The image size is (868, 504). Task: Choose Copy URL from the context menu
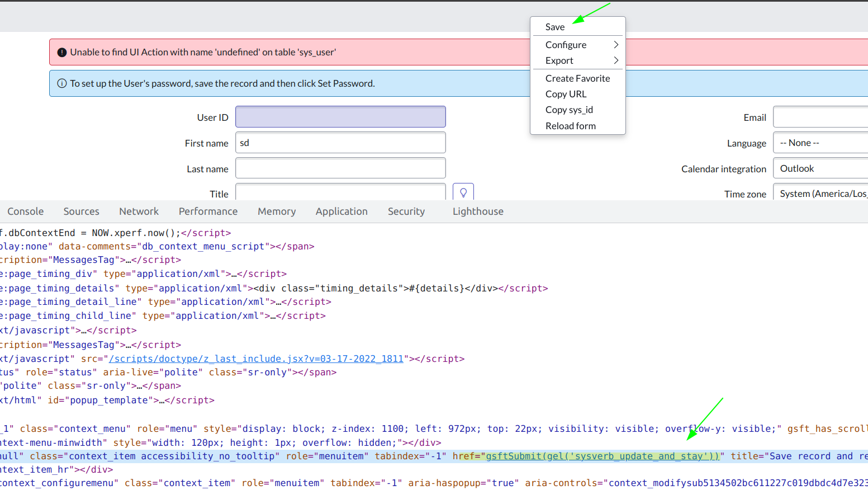566,94
